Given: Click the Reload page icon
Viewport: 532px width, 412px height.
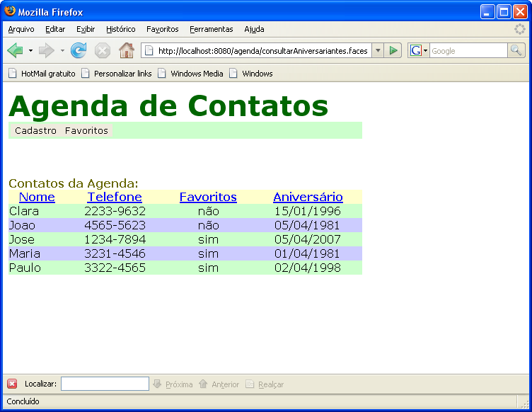Looking at the screenshot, I should (x=79, y=50).
